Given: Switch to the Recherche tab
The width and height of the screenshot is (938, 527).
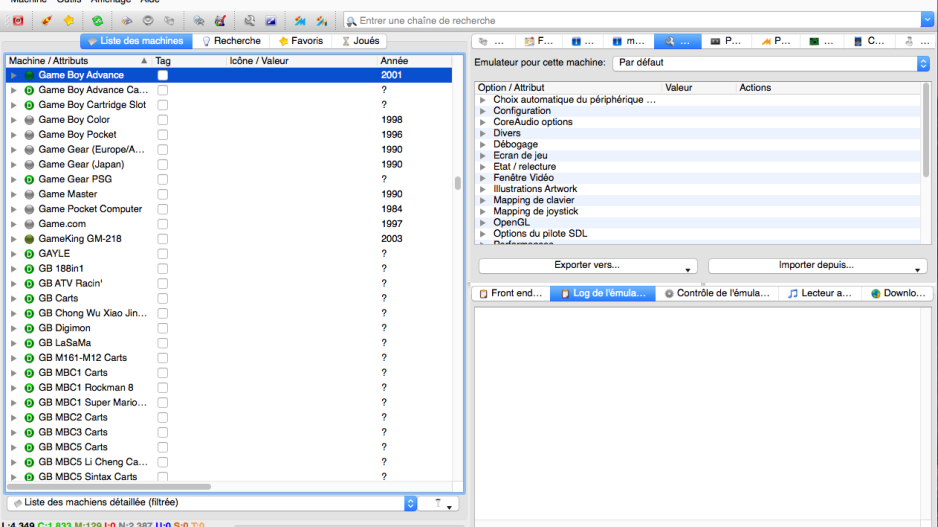Looking at the screenshot, I should pyautogui.click(x=232, y=41).
